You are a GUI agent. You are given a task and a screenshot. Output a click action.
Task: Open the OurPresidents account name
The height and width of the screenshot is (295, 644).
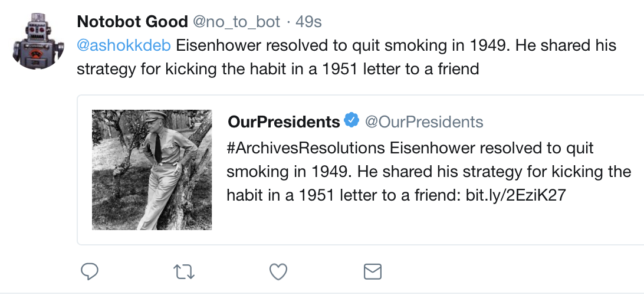(284, 121)
